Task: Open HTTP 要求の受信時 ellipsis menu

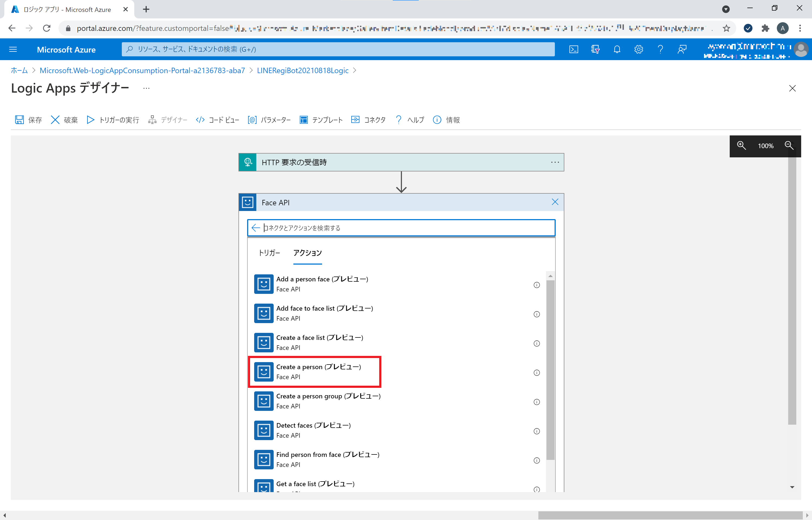Action: [x=555, y=162]
